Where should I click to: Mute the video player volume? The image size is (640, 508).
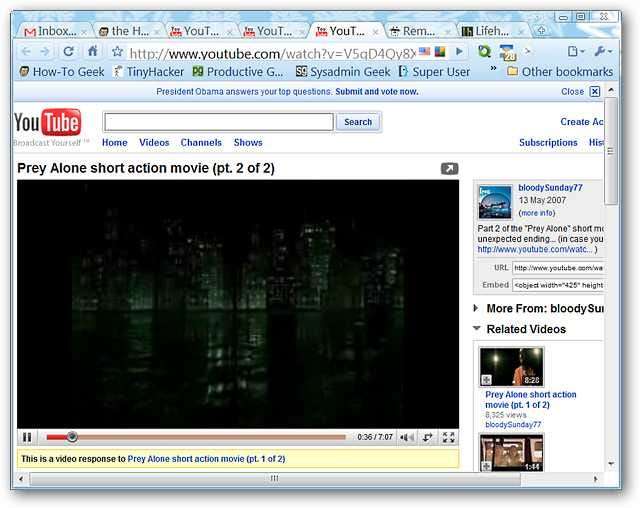[x=406, y=437]
